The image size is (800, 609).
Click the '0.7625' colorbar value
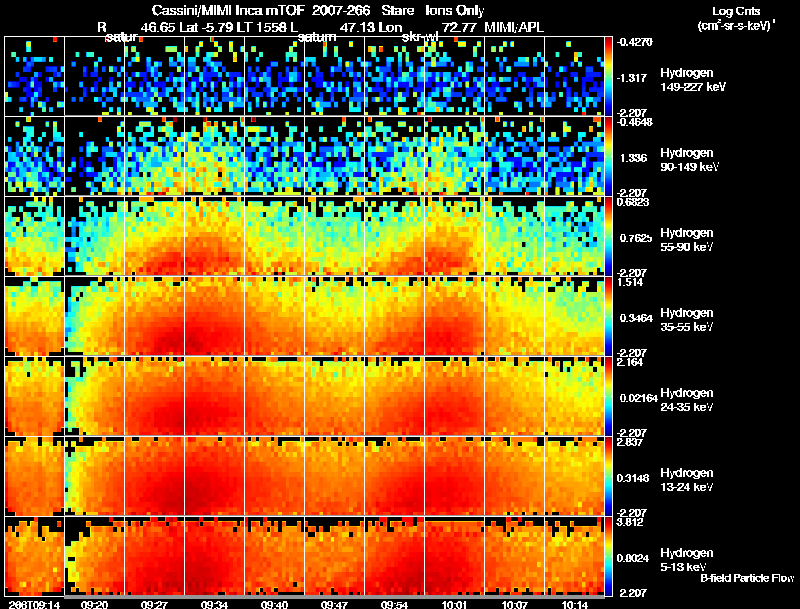click(636, 238)
